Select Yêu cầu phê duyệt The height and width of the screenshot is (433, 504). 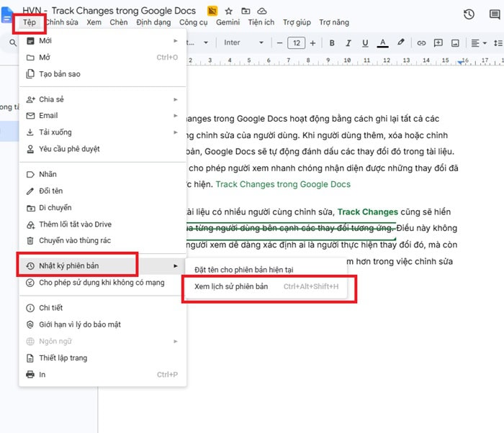pos(102,149)
